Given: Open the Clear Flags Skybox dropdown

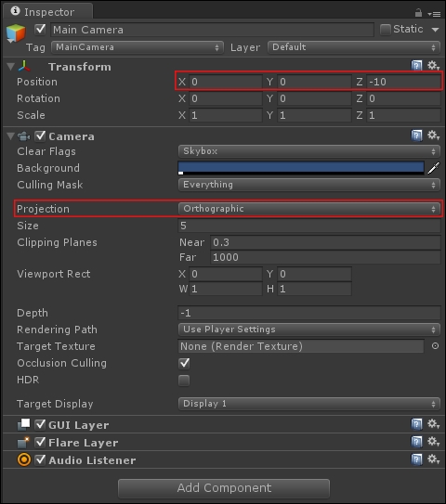Looking at the screenshot, I should [308, 151].
